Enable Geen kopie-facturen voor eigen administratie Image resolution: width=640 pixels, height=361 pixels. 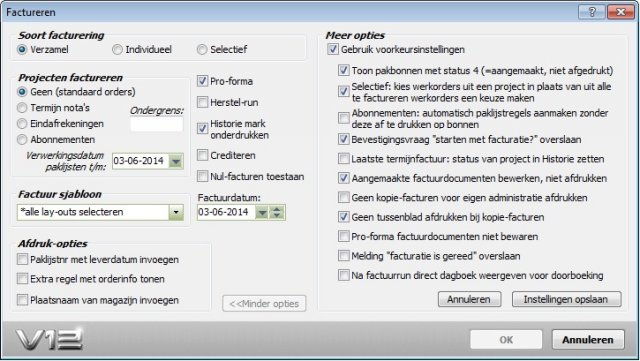[344, 198]
